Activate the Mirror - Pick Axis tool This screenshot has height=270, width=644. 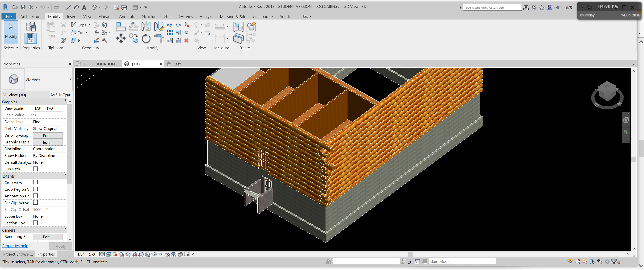[x=146, y=26]
